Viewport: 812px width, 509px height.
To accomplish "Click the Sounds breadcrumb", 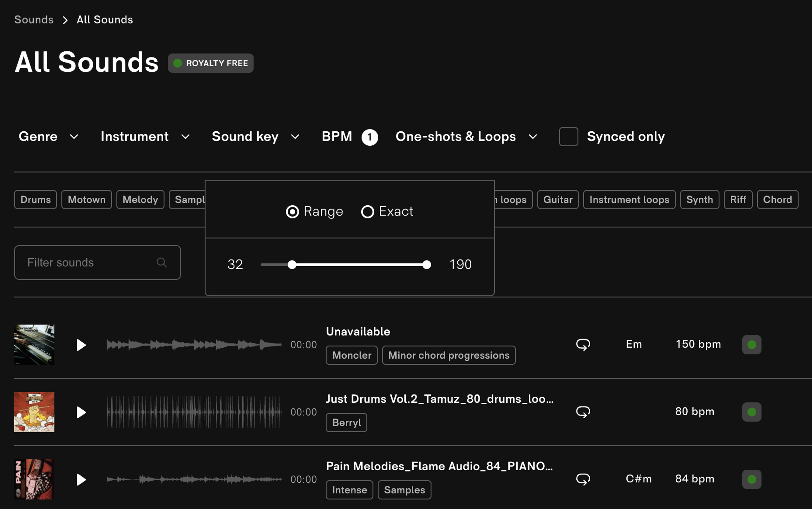I will click(x=34, y=20).
